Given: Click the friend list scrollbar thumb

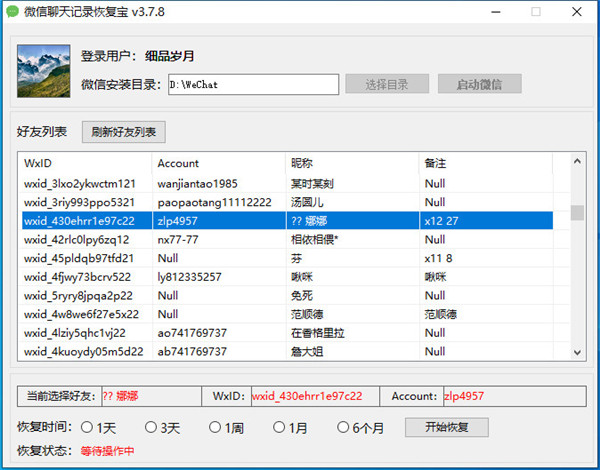Looking at the screenshot, I should tap(577, 213).
